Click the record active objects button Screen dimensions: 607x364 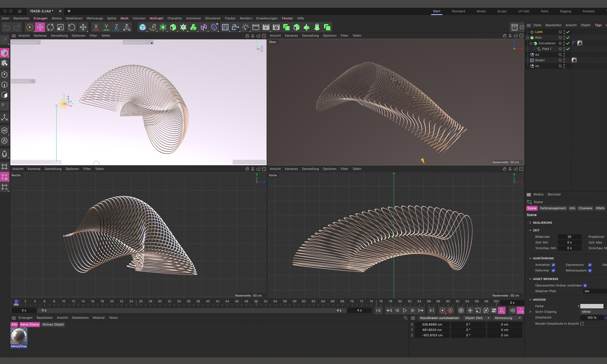tap(442, 311)
